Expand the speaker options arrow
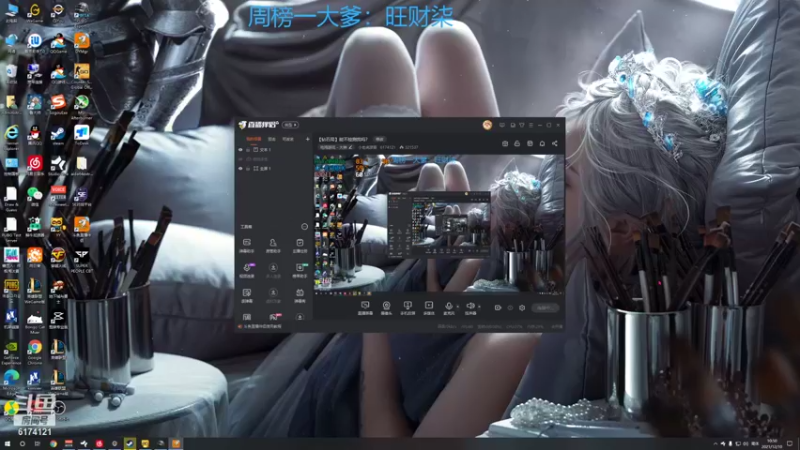 pos(479,307)
